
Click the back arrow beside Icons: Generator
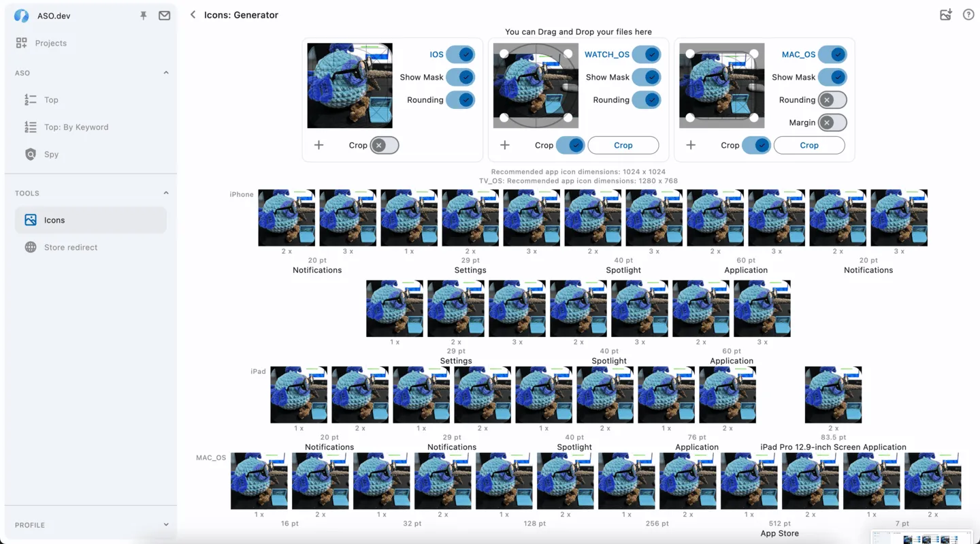[193, 15]
